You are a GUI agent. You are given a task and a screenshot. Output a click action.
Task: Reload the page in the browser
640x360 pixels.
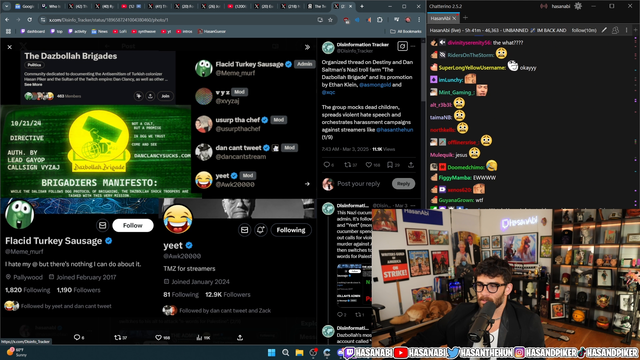coord(29,20)
